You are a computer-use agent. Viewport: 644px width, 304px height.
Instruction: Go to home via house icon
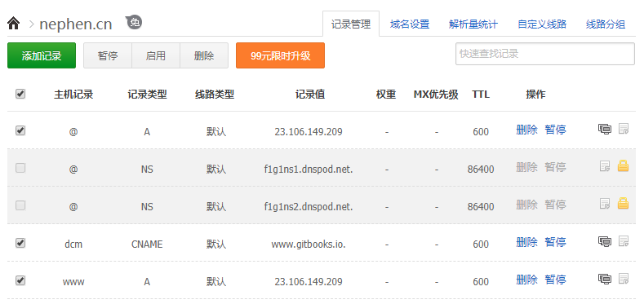[x=13, y=24]
